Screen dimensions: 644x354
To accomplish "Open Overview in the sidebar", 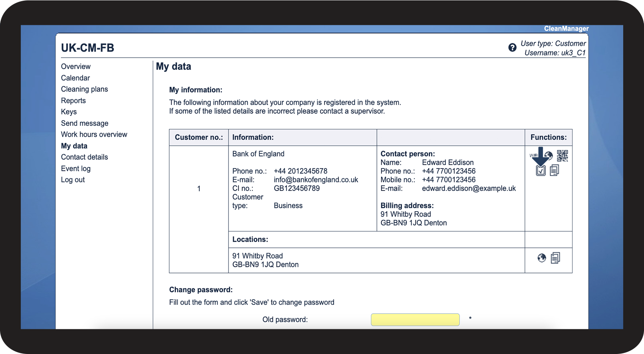I will 76,66.
